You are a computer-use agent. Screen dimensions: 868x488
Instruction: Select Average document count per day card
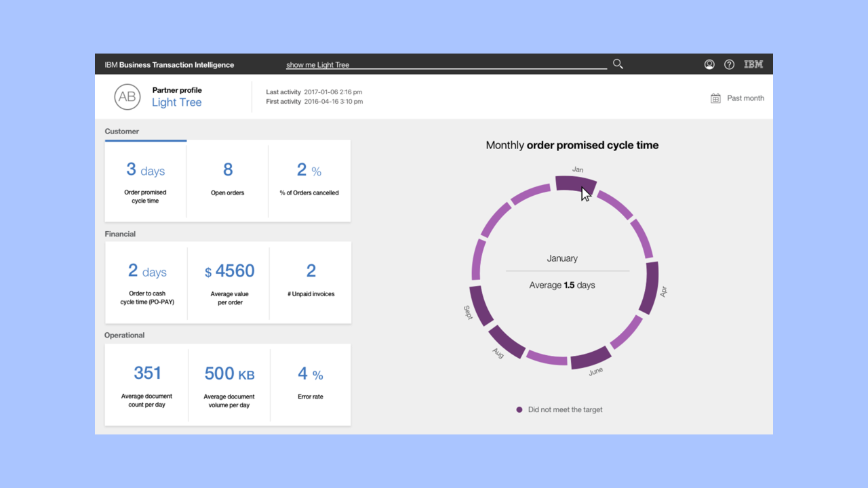[146, 384]
